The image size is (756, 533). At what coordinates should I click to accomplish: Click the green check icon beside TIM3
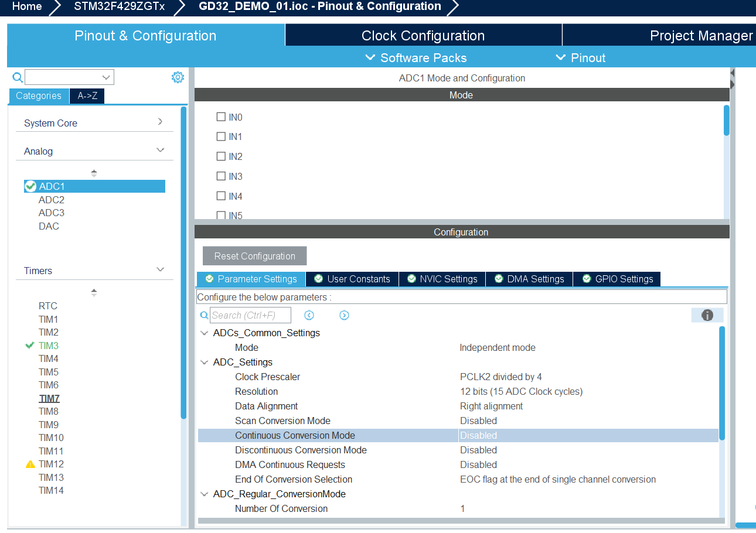coord(30,346)
